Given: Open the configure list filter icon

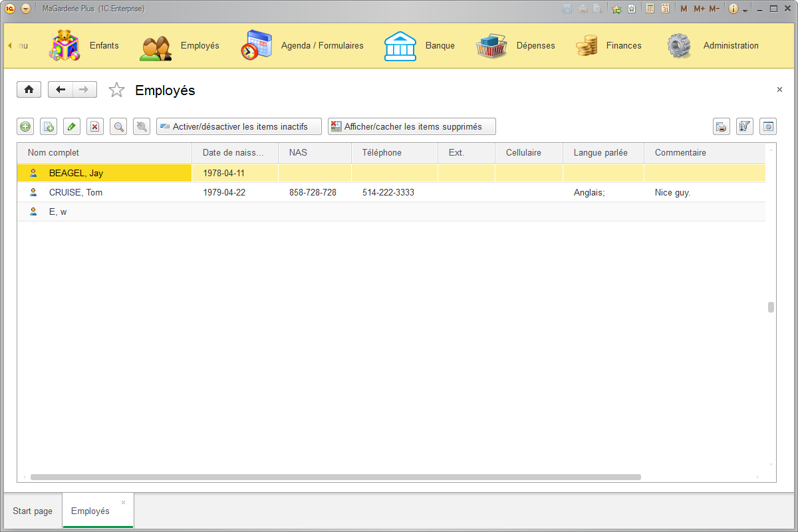Looking at the screenshot, I should pyautogui.click(x=745, y=126).
